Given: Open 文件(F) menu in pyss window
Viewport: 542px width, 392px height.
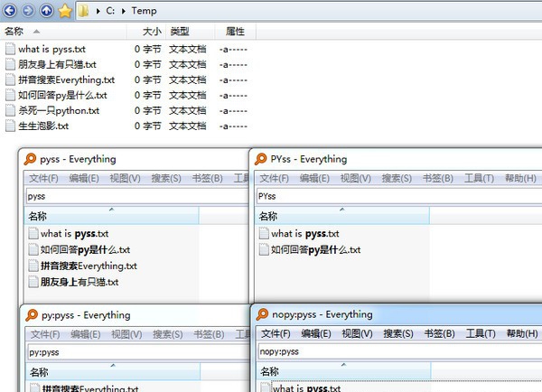Looking at the screenshot, I should click(43, 178).
